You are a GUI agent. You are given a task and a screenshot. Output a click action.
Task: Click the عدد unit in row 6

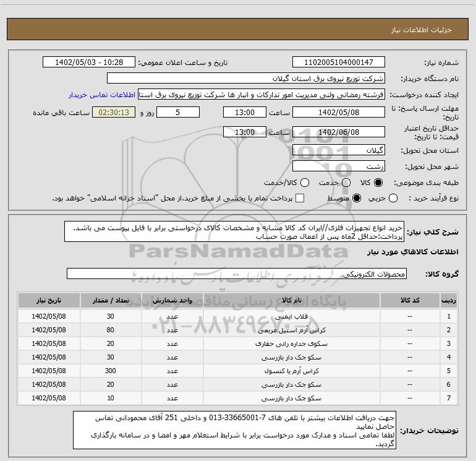coord(172,384)
